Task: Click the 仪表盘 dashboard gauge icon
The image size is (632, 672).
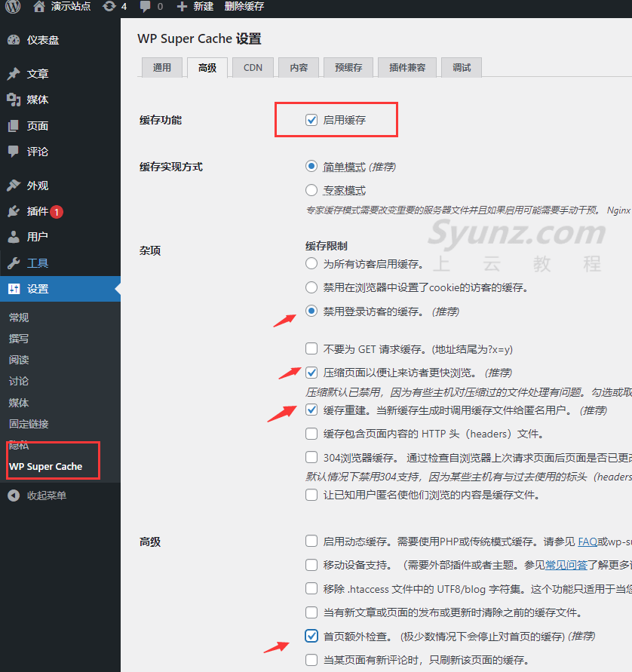Action: coord(14,40)
